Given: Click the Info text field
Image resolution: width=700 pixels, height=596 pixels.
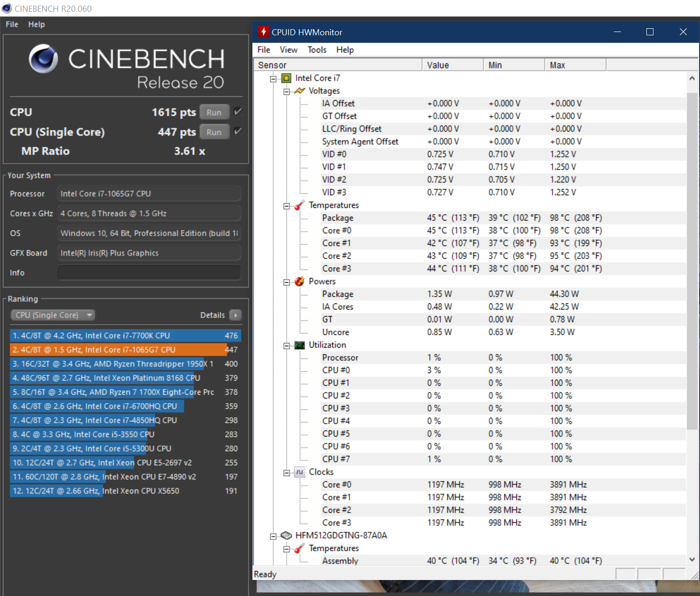Looking at the screenshot, I should pyautogui.click(x=149, y=273).
